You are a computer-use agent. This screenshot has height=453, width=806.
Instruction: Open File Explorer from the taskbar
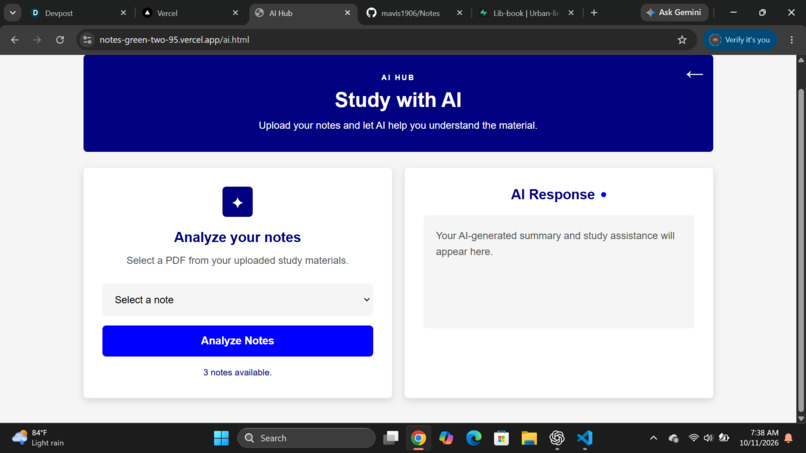point(529,438)
